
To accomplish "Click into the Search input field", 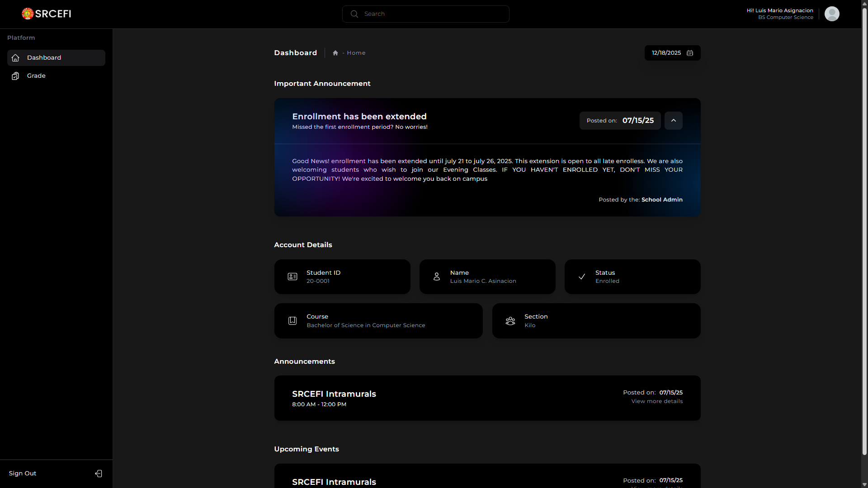I will [434, 14].
